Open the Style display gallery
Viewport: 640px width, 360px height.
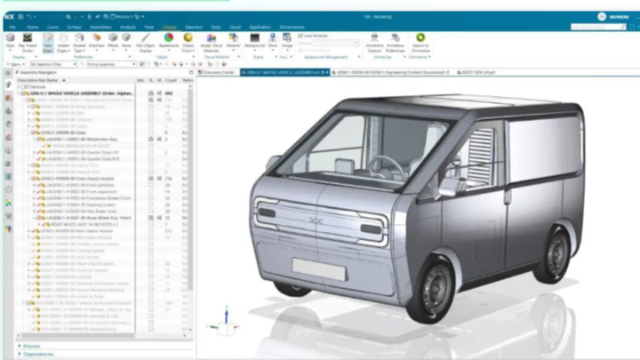[x=10, y=42]
